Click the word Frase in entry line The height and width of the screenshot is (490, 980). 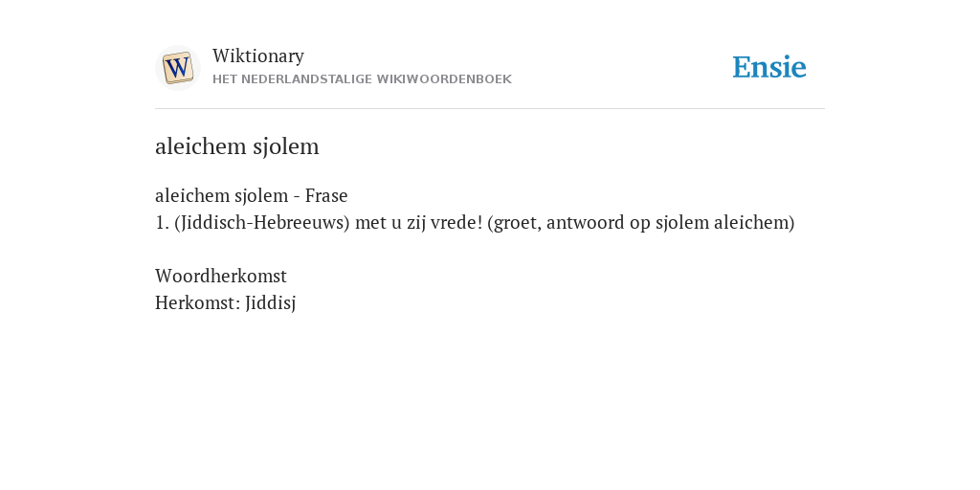click(x=326, y=195)
